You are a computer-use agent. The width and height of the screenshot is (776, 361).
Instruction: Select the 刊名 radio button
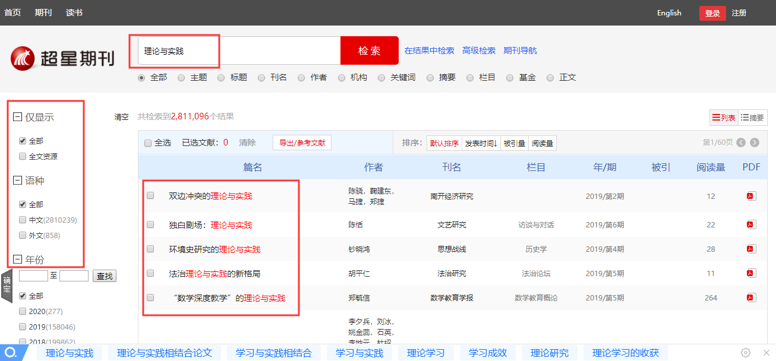260,78
